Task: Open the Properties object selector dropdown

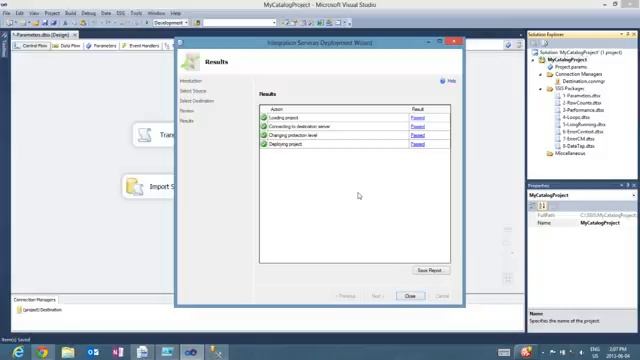Action: pos(633,196)
